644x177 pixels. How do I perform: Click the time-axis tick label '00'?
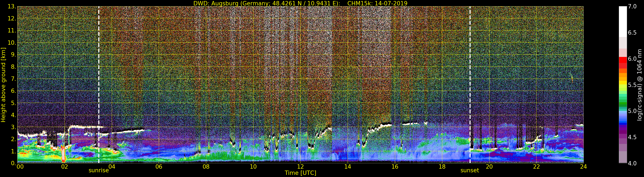point(20,166)
